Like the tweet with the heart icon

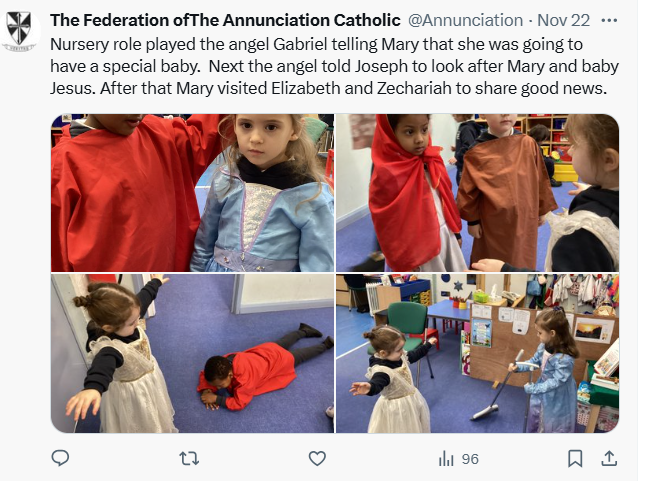point(317,458)
